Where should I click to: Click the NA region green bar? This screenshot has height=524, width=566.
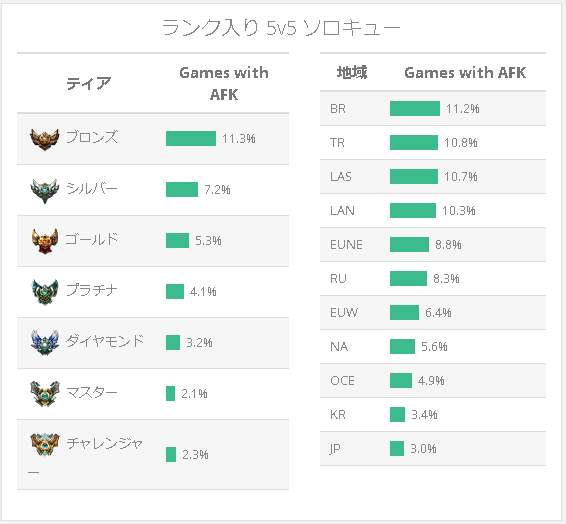[x=402, y=347]
